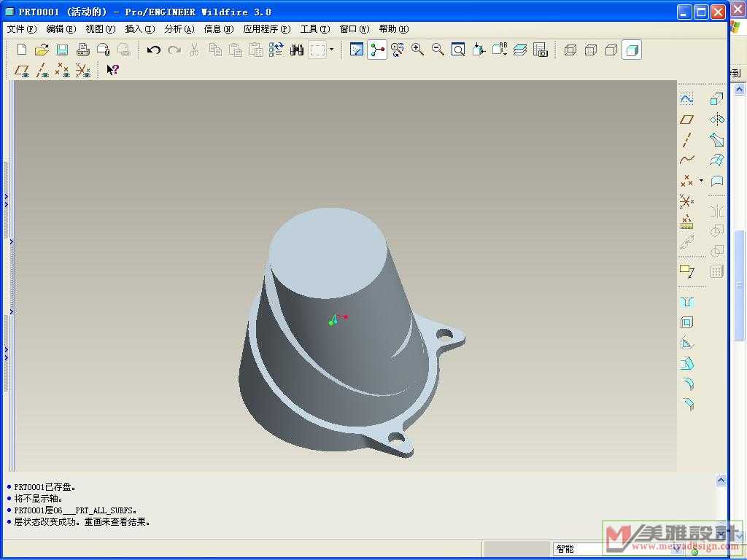The image size is (747, 560).
Task: Open the 视图(V) menu
Action: pos(101,29)
